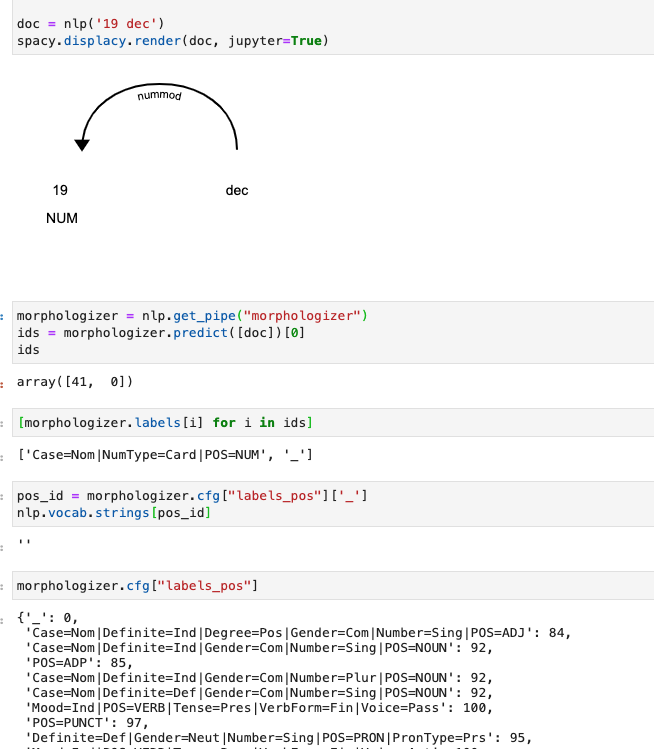
Task: Focus the cell containing only morphologizer.cfg["labels_pos"]
Action: coord(333,586)
